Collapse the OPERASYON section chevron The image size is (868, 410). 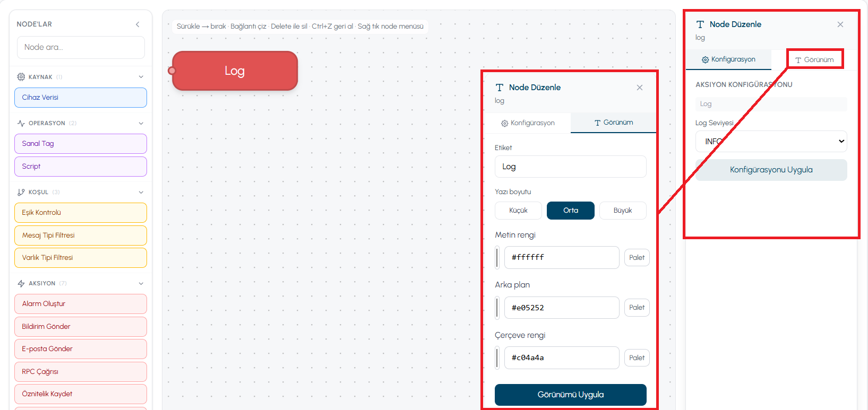[141, 123]
